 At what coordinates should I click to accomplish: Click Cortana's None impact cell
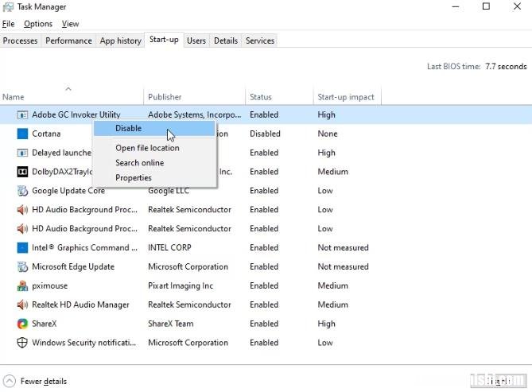(328, 134)
